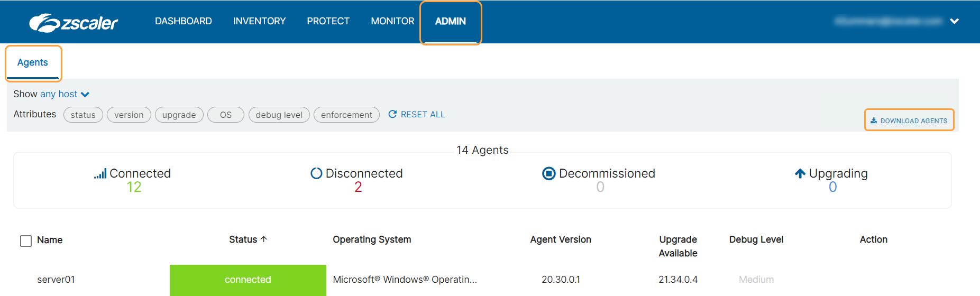This screenshot has width=980, height=296.
Task: Click the Reset All link
Action: pyautogui.click(x=423, y=114)
